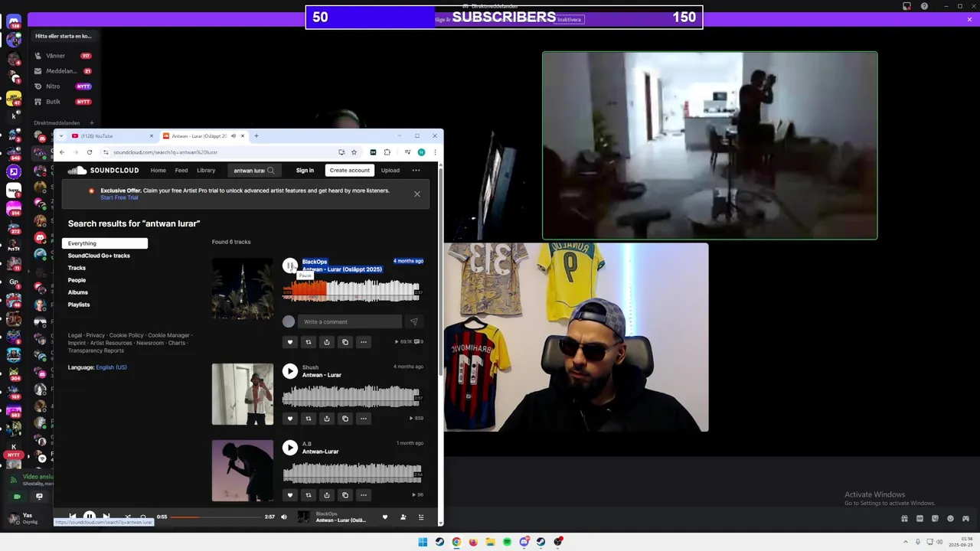Copy link of the Shush track
980x551 pixels.
point(345,419)
